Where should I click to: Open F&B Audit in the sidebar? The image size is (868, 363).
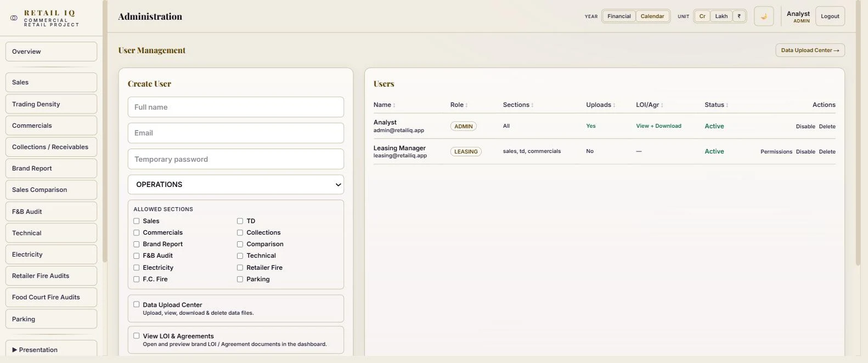tap(51, 212)
